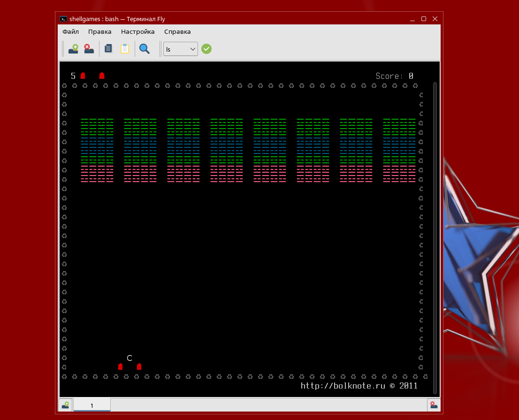Open a new terminal tab from toolbar
The width and height of the screenshot is (519, 420).
click(x=73, y=49)
